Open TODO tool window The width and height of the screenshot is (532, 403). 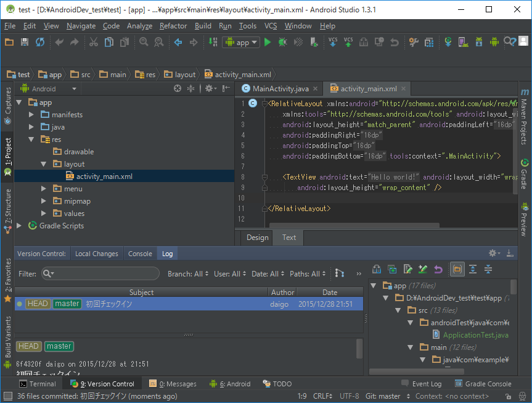(x=277, y=384)
